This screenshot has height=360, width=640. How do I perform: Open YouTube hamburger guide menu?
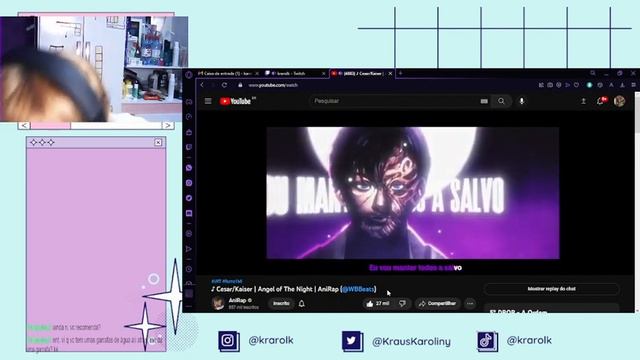point(208,101)
